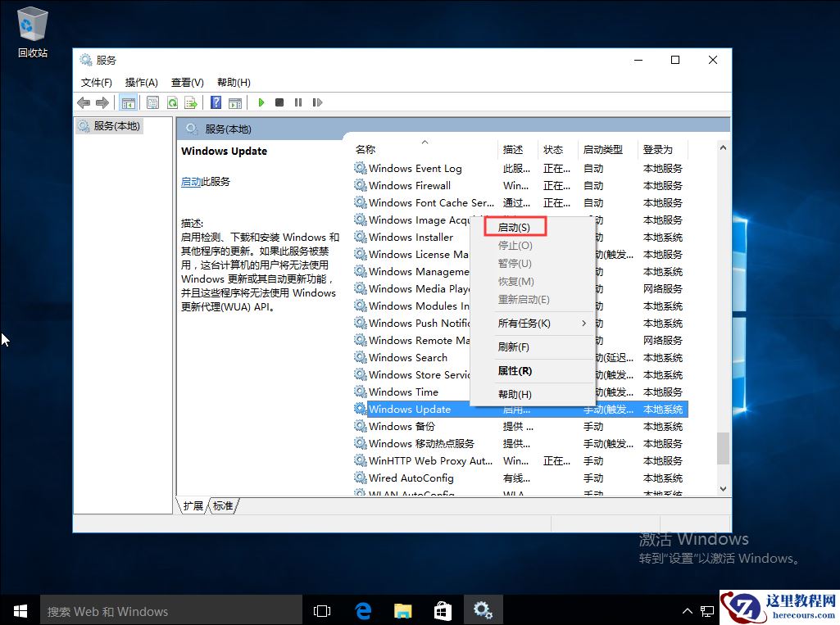Click the Back navigation arrow in toolbar

(83, 102)
